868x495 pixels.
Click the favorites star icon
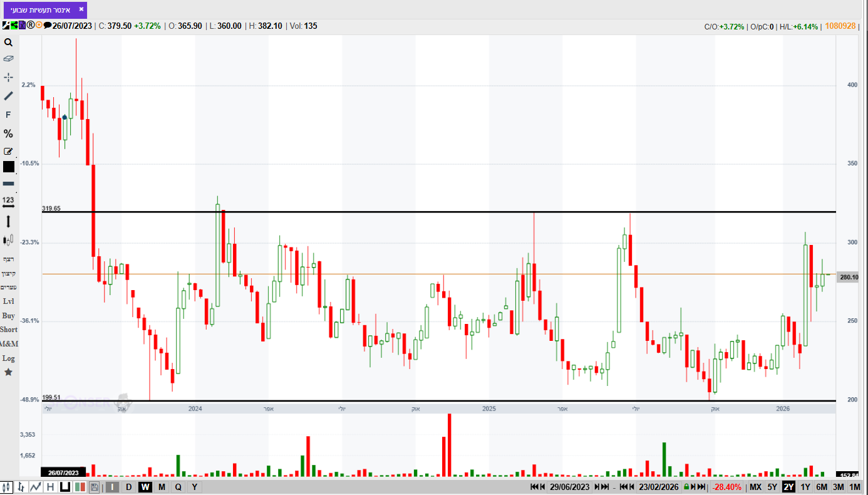[x=8, y=372]
